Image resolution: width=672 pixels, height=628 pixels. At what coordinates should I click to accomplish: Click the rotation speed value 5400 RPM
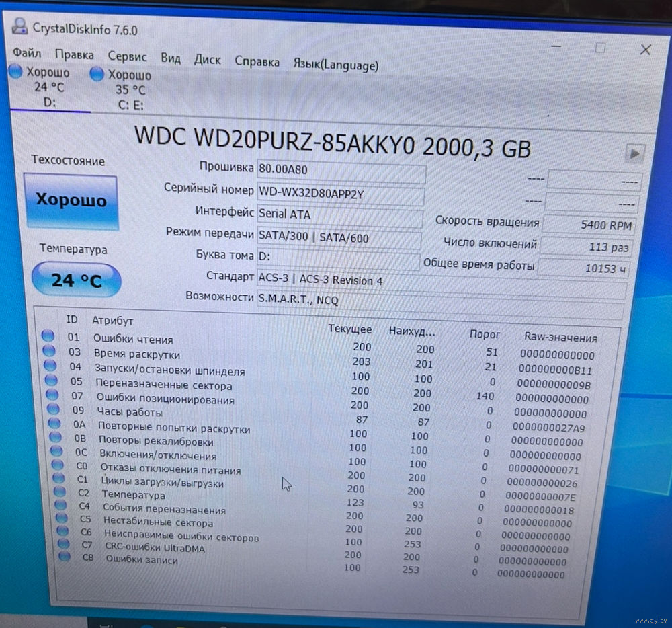tap(589, 225)
